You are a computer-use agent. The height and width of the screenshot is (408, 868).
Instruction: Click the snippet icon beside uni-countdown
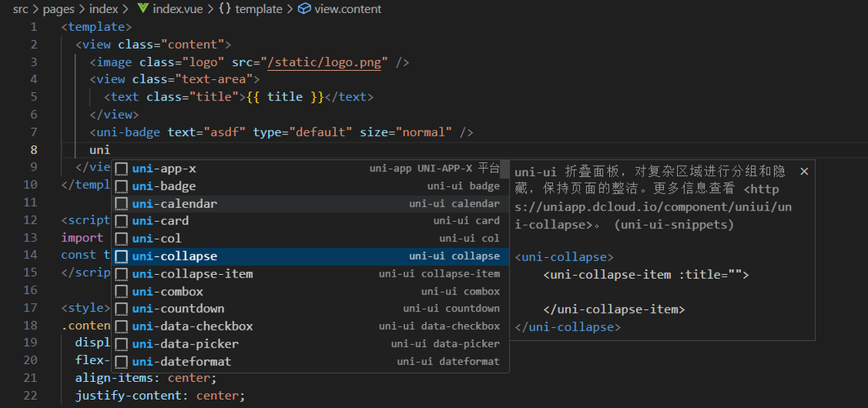pyautogui.click(x=121, y=308)
